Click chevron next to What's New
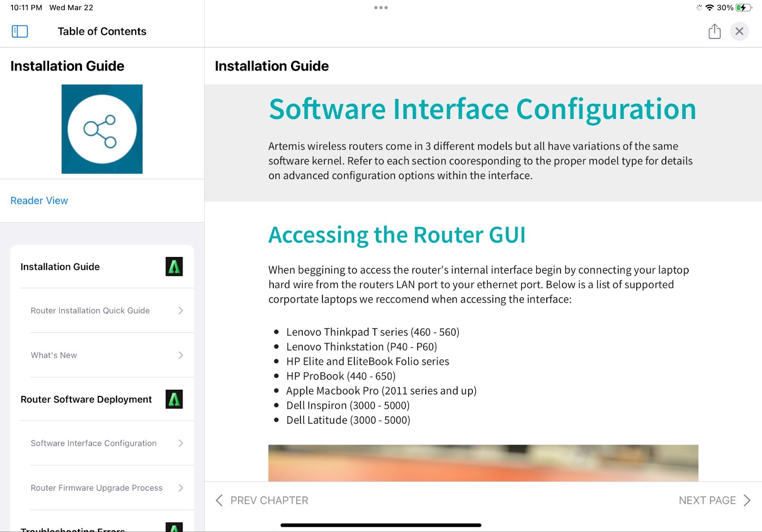Image resolution: width=762 pixels, height=532 pixels. point(180,355)
